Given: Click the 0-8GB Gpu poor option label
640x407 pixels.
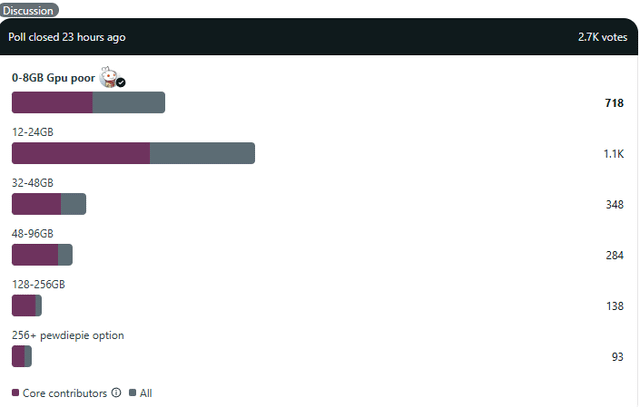Looking at the screenshot, I should click(53, 78).
